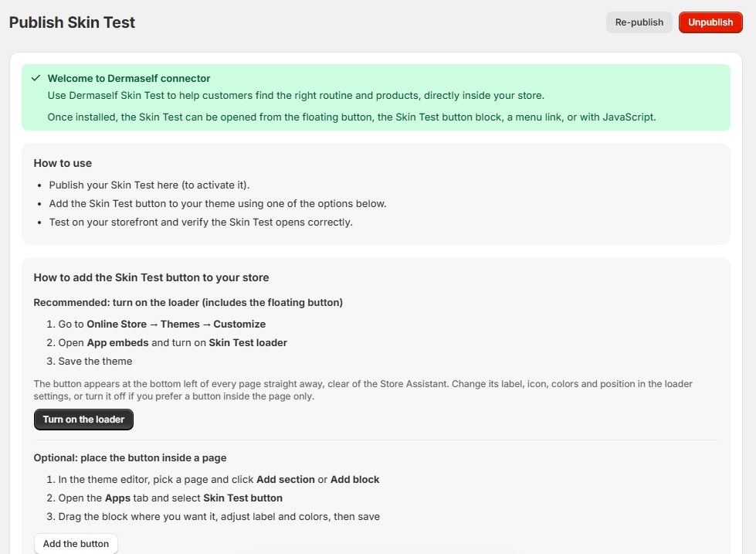Screen dimensions: 756x554
Task: Click the Turn on the loader button
Action: (x=83, y=420)
